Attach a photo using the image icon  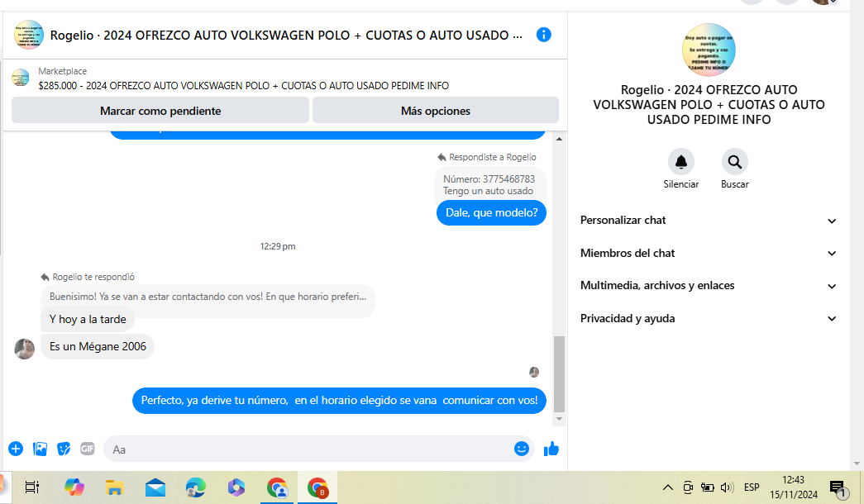click(x=40, y=449)
